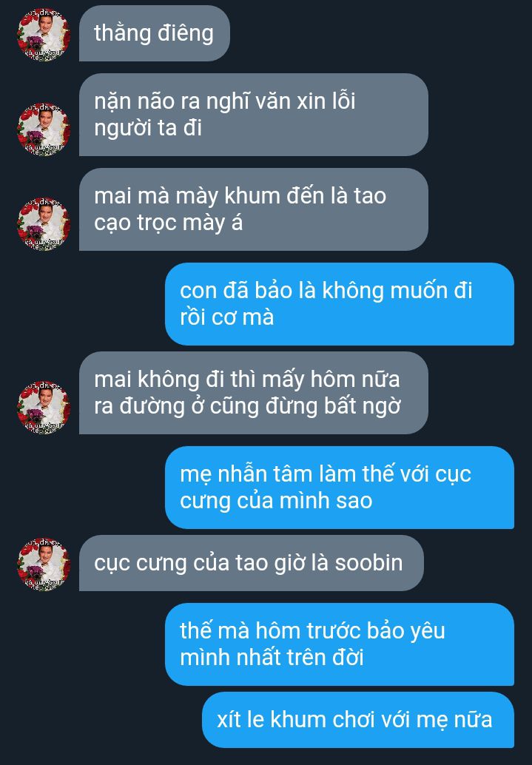The image size is (532, 765).
Task: Click avatar beside 'mai mà mày khum đến' message
Action: click(44, 224)
